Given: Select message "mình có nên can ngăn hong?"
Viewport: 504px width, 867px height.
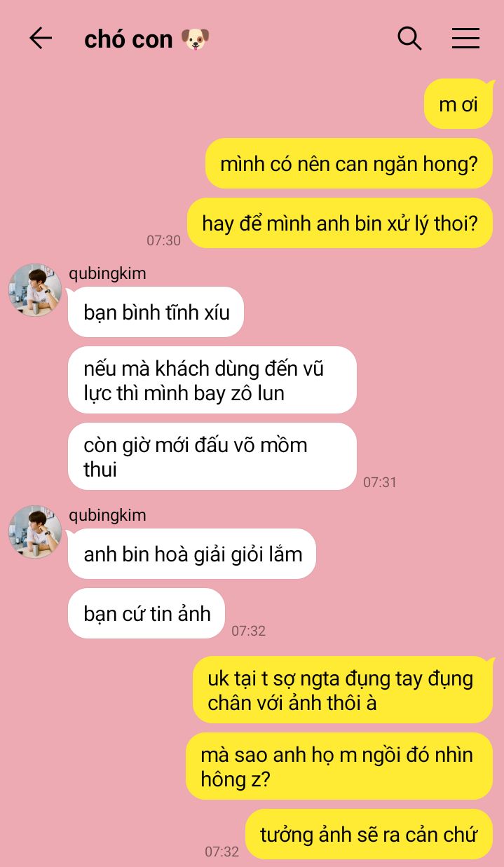Looking at the screenshot, I should (349, 163).
